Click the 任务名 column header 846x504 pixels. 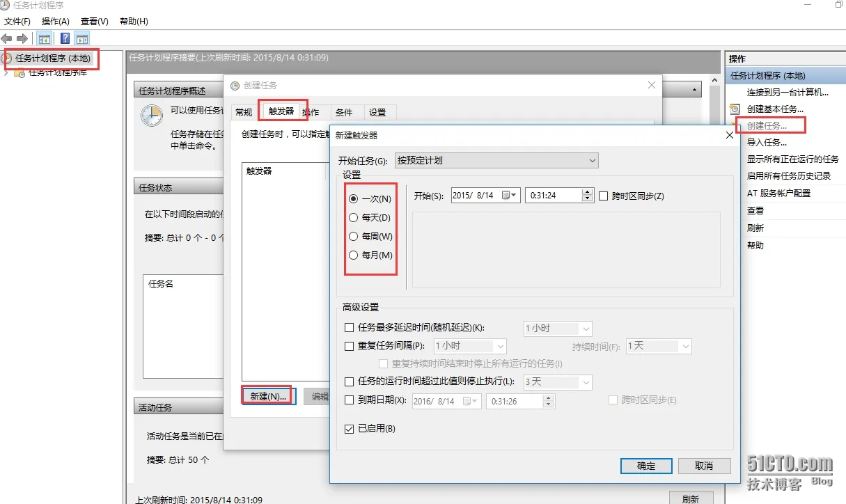(x=161, y=284)
